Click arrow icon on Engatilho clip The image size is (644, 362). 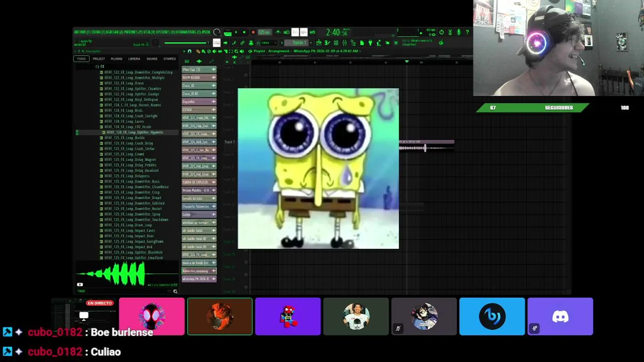click(x=214, y=102)
